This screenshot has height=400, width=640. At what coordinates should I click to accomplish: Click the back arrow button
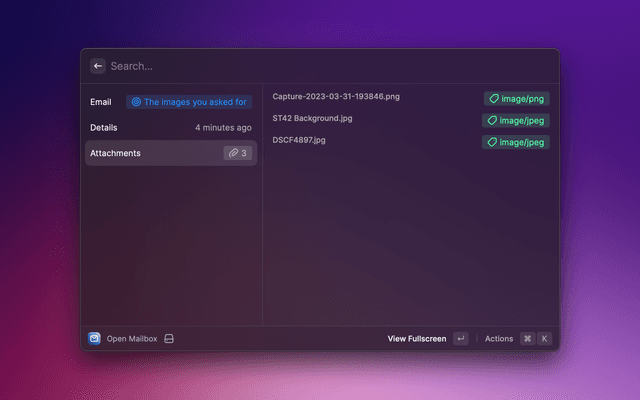(x=97, y=66)
